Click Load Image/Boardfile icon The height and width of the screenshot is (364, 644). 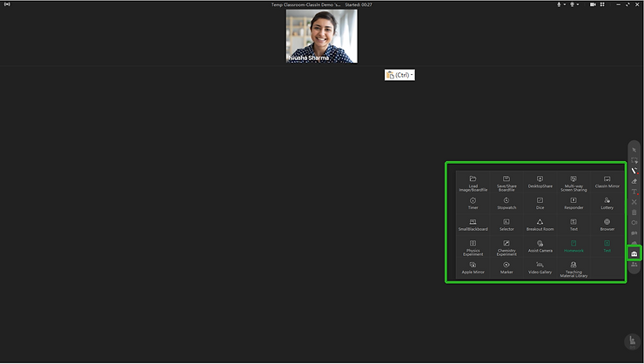(x=473, y=181)
